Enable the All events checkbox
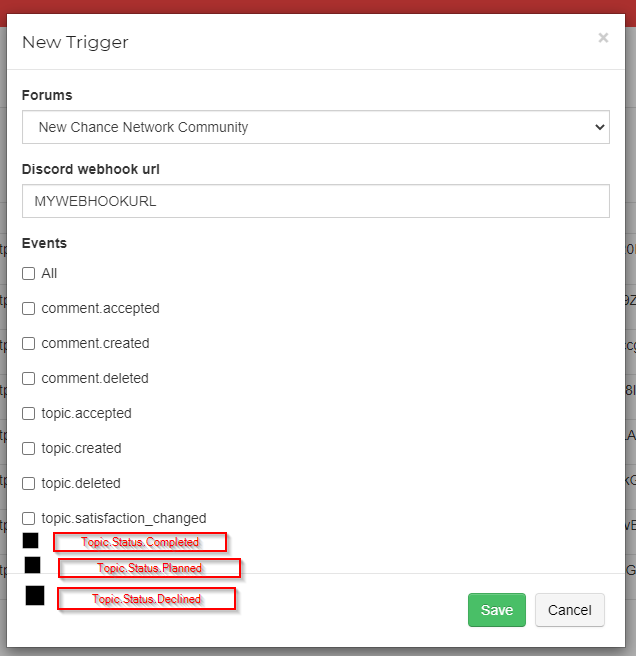 tap(28, 274)
